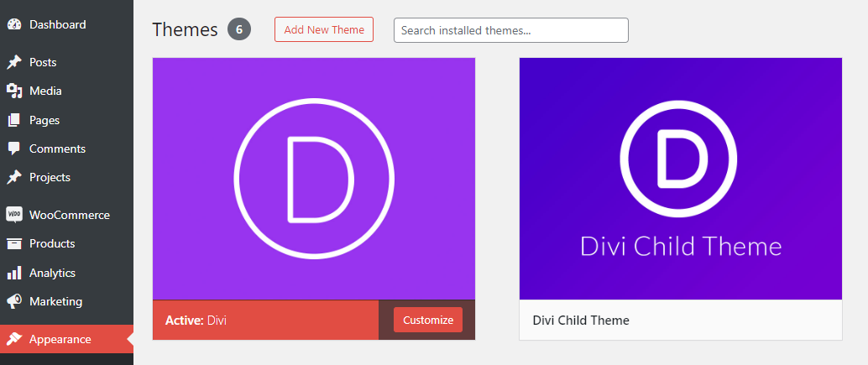Viewport: 868px width, 365px height.
Task: Click the Appearance paintbrush icon
Action: coord(13,339)
